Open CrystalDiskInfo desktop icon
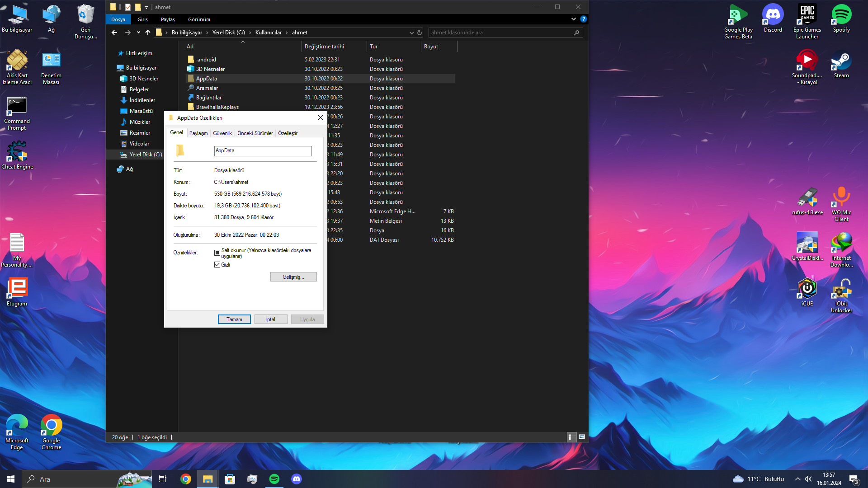The width and height of the screenshot is (868, 488). pos(807,246)
